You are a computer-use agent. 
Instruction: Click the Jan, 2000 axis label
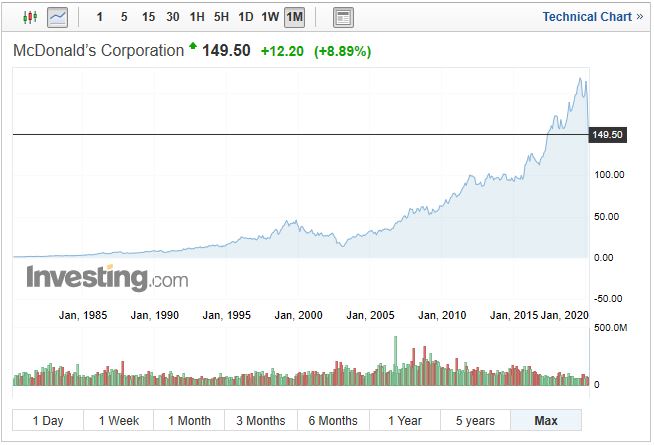pyautogui.click(x=298, y=315)
